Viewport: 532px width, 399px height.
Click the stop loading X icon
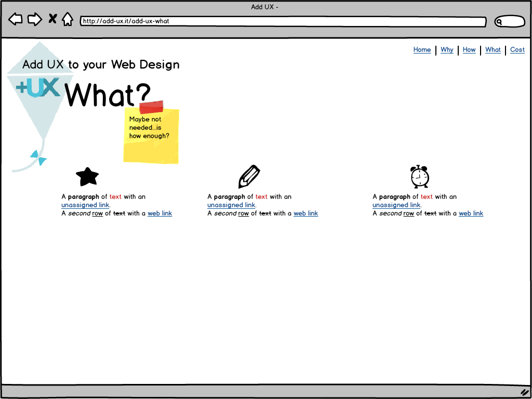coord(52,19)
